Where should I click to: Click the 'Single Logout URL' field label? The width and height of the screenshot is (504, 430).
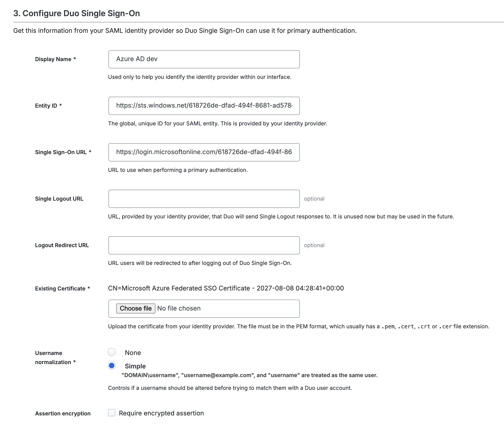[59, 199]
